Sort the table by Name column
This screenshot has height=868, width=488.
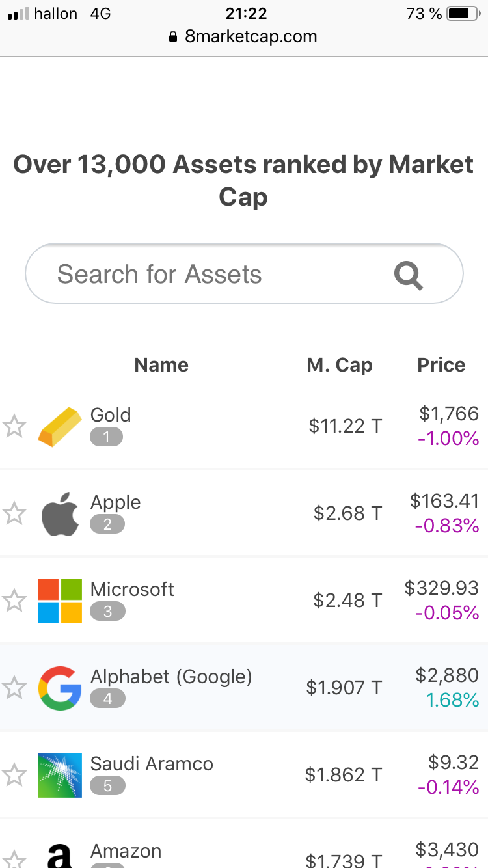[x=161, y=365]
